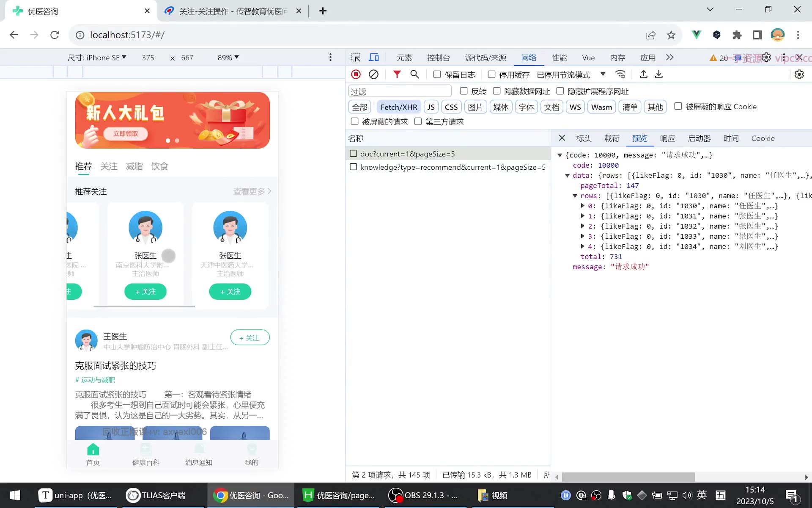
Task: Select the 关注 category tab in app
Action: click(109, 166)
